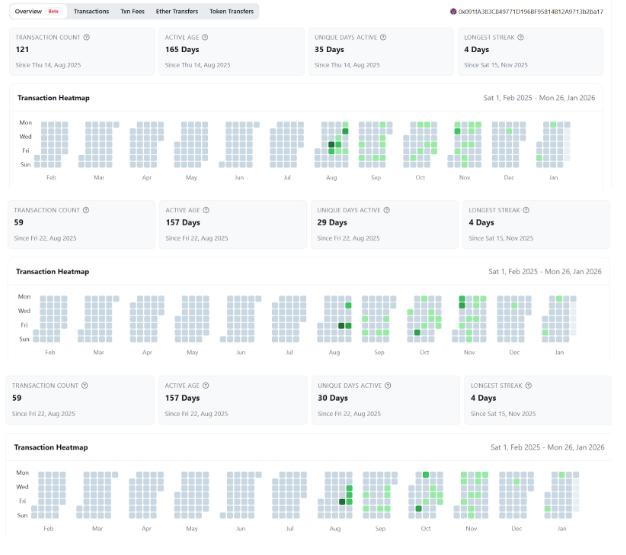The image size is (626, 555).
Task: Open info icon on Unique Days Active 35 Days
Action: pyautogui.click(x=384, y=37)
